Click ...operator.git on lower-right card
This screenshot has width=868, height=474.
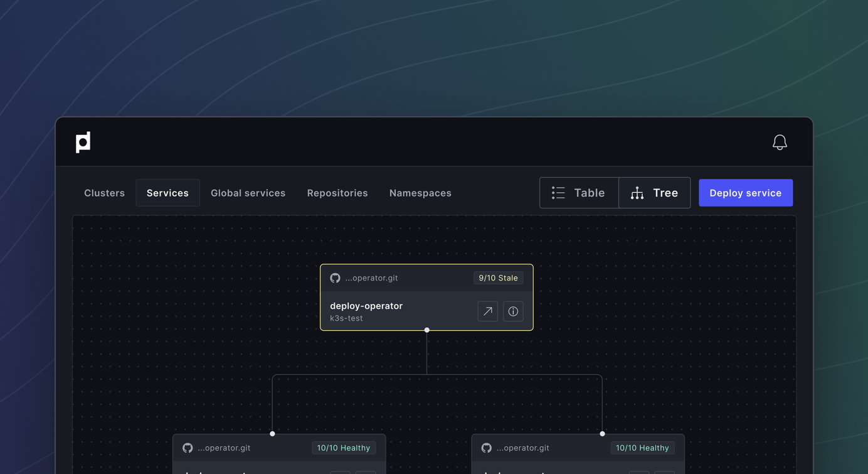coord(523,448)
